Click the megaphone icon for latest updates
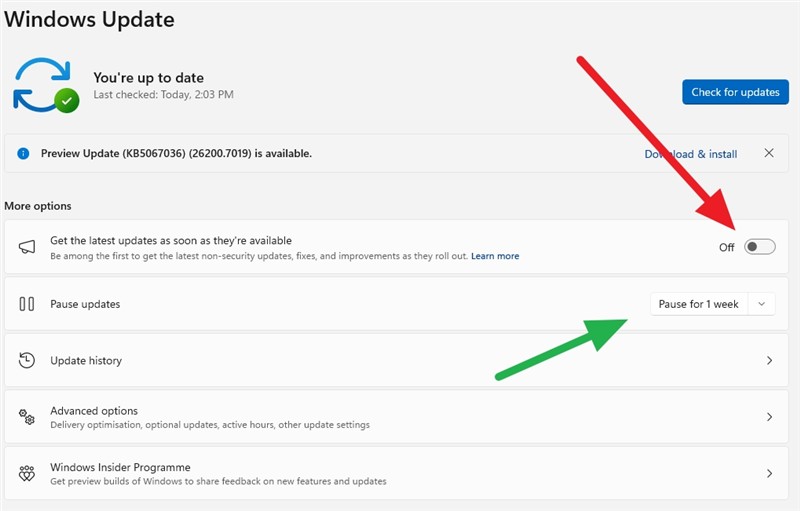The image size is (800, 511). (x=28, y=247)
